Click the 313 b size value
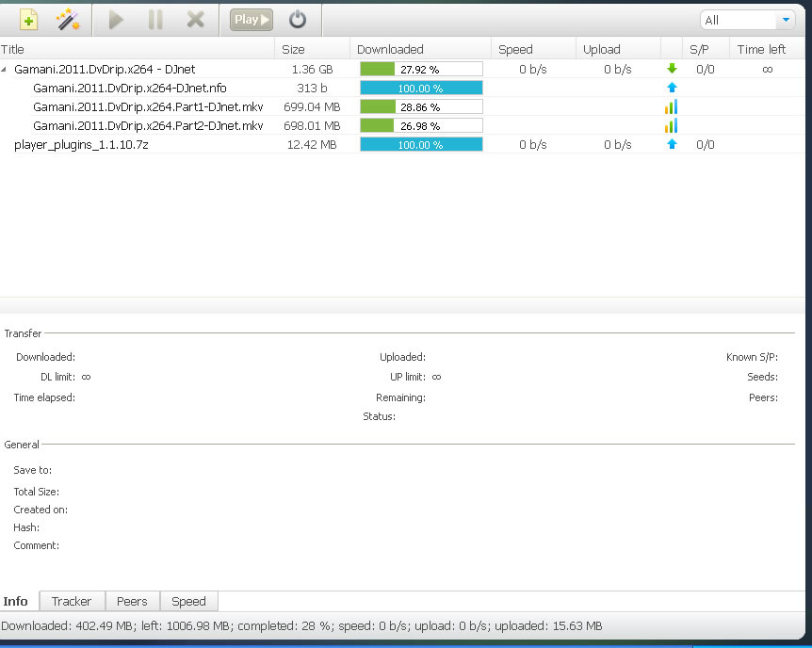Viewport: 812px width, 648px height. (312, 88)
